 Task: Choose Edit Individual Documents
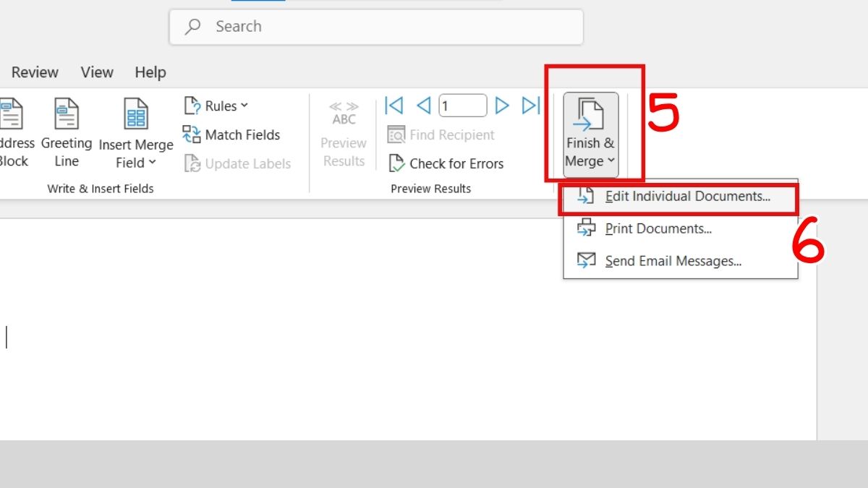point(679,196)
